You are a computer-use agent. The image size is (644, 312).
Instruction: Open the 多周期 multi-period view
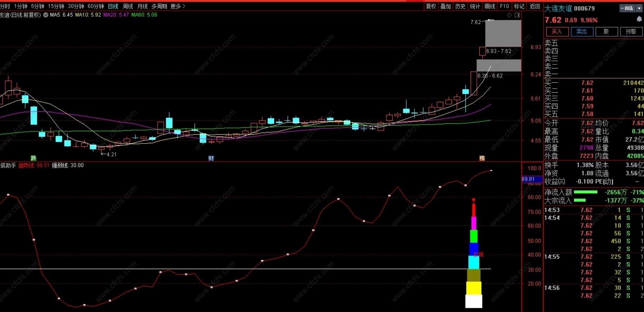click(x=159, y=6)
